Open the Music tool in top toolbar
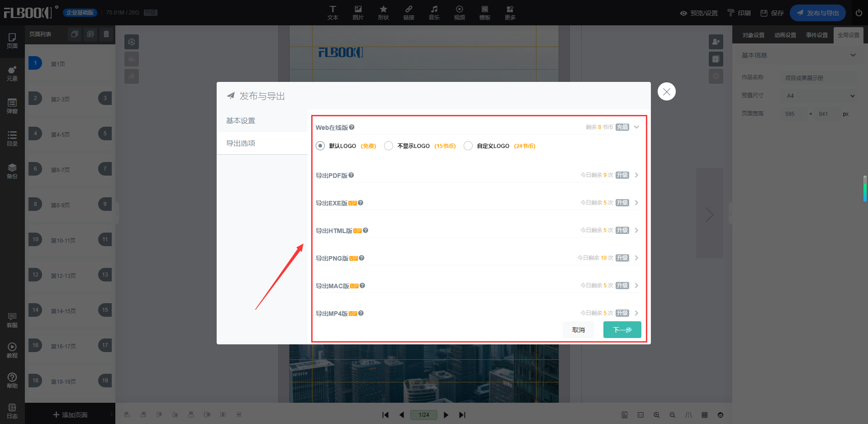This screenshot has width=868, height=424. click(x=434, y=13)
